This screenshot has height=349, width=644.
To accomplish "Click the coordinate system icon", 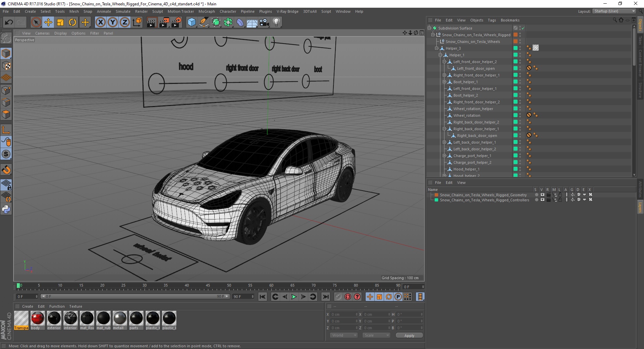I will pos(137,22).
